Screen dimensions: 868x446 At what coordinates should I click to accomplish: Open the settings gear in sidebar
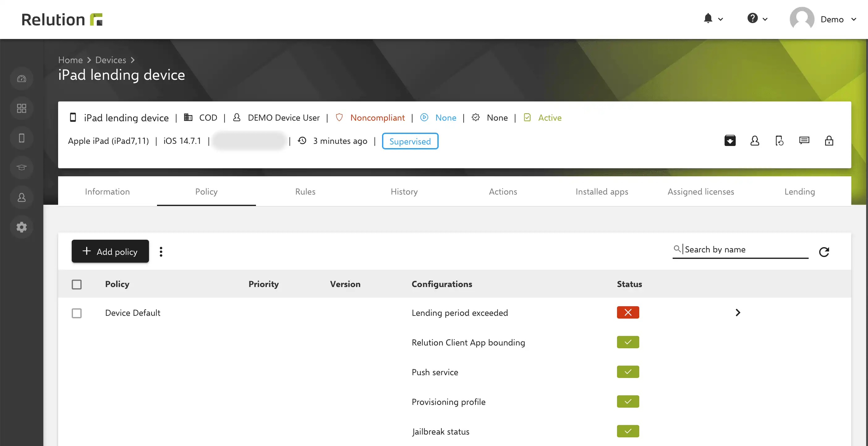coord(22,227)
